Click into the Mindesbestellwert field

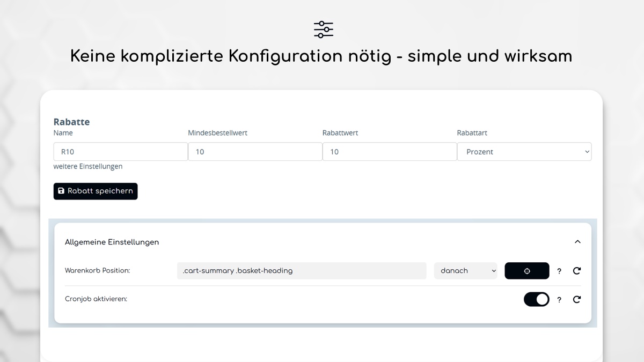[255, 152]
